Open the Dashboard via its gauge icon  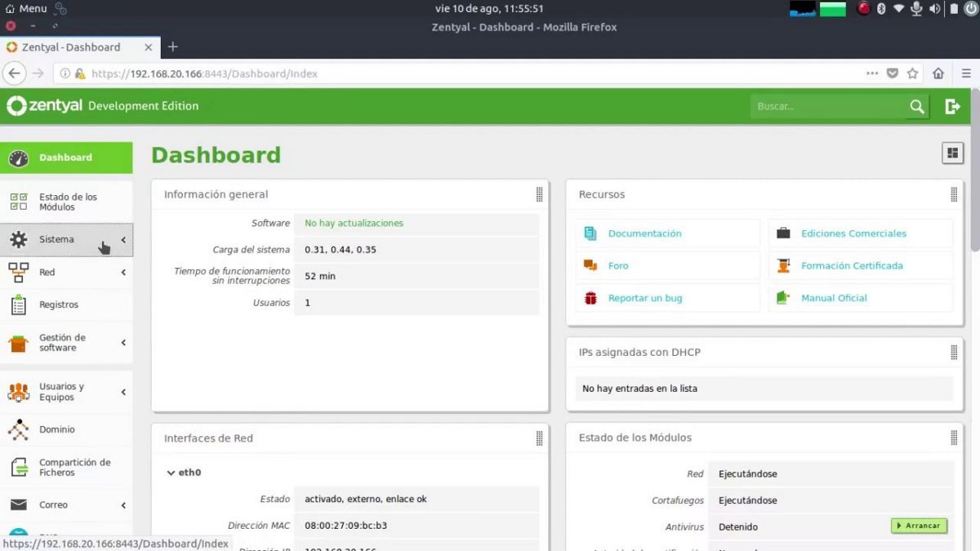click(20, 158)
